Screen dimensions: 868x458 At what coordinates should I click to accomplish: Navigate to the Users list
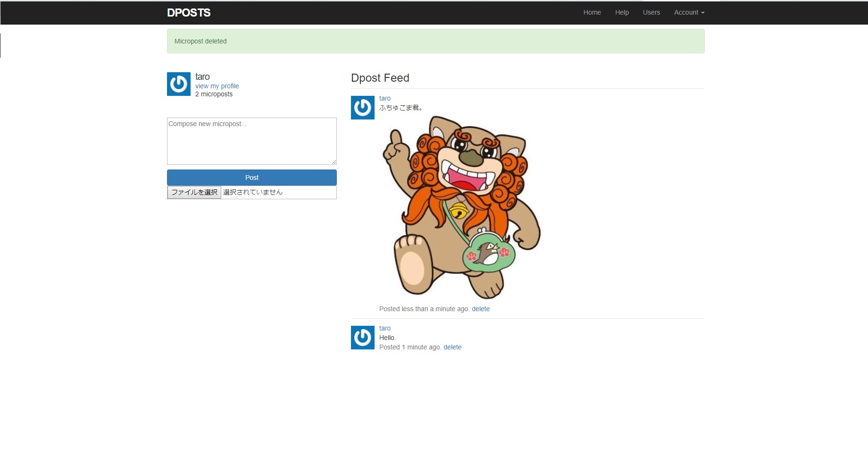pyautogui.click(x=651, y=13)
